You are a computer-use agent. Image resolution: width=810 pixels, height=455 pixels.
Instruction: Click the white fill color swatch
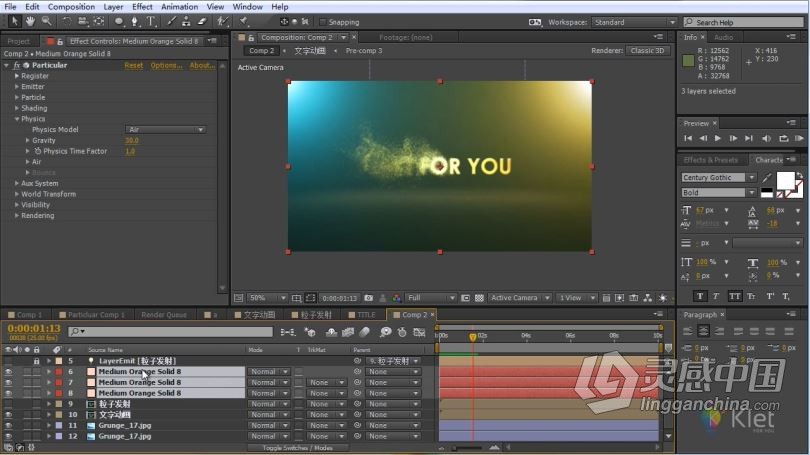tap(786, 181)
